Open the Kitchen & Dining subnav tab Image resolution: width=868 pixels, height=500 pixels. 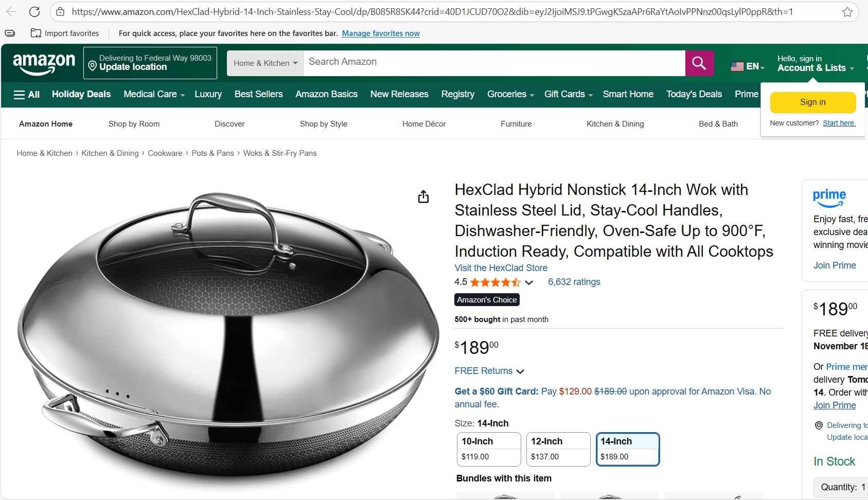[x=615, y=124]
